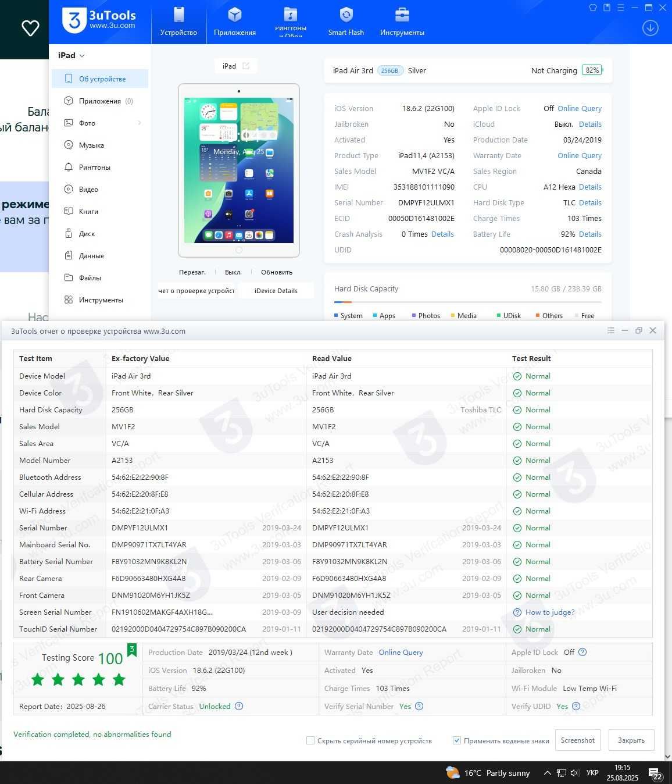
Task: Open Battery Life Details link
Action: pos(590,234)
